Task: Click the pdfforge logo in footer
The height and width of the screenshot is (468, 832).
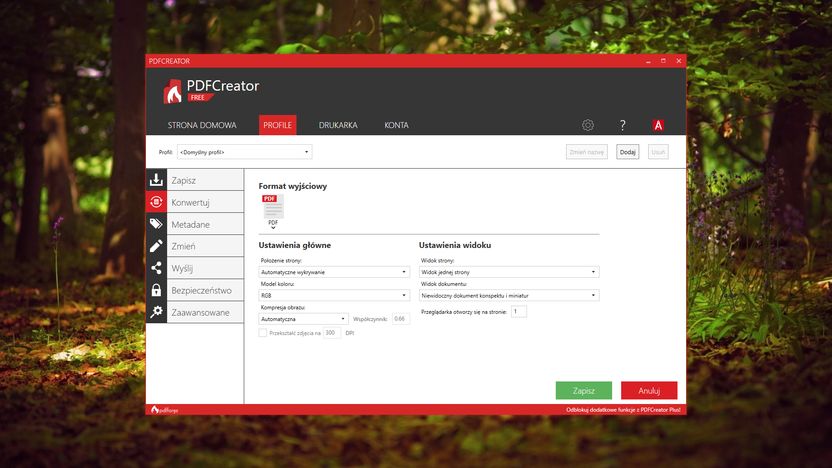Action: (164, 410)
